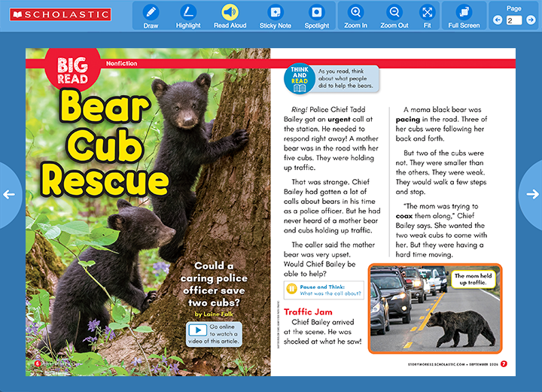Viewport: 542px width, 392px height.
Task: Flip to the next spread with right edge arrow
Action: pyautogui.click(x=533, y=194)
